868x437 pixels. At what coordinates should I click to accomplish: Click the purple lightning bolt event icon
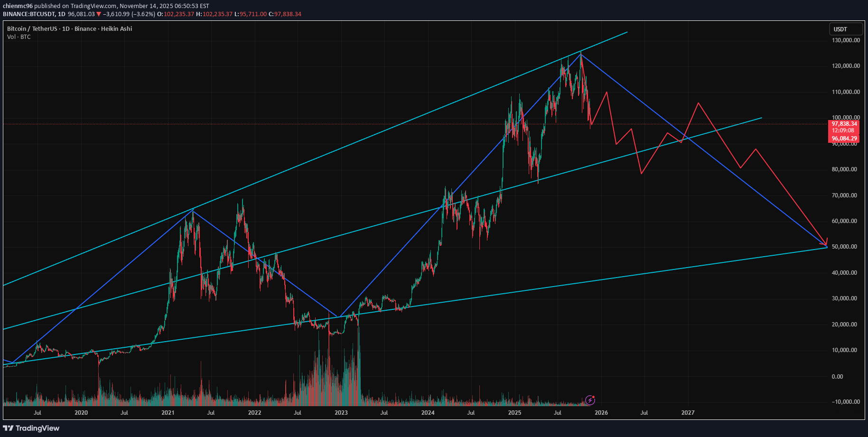click(x=589, y=400)
